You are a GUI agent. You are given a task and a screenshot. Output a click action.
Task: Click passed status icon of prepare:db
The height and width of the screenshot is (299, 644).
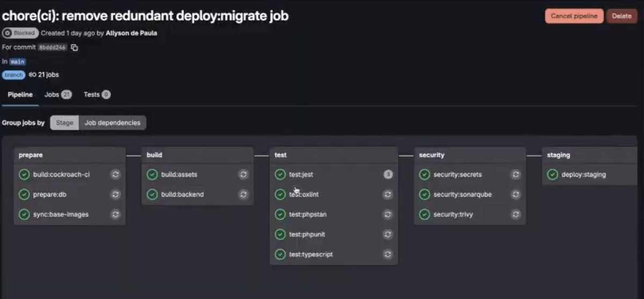[x=24, y=194]
